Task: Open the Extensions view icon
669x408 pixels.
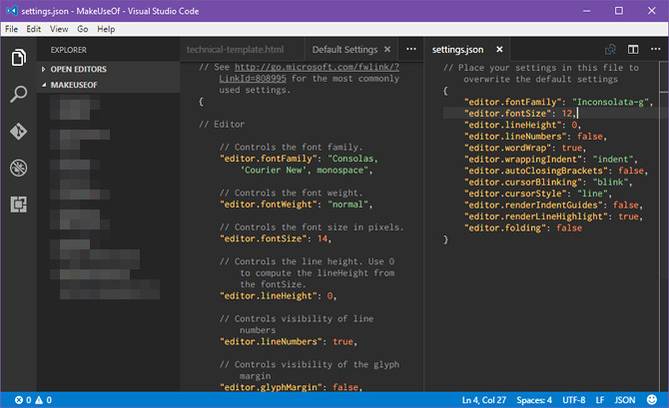Action: [18, 204]
